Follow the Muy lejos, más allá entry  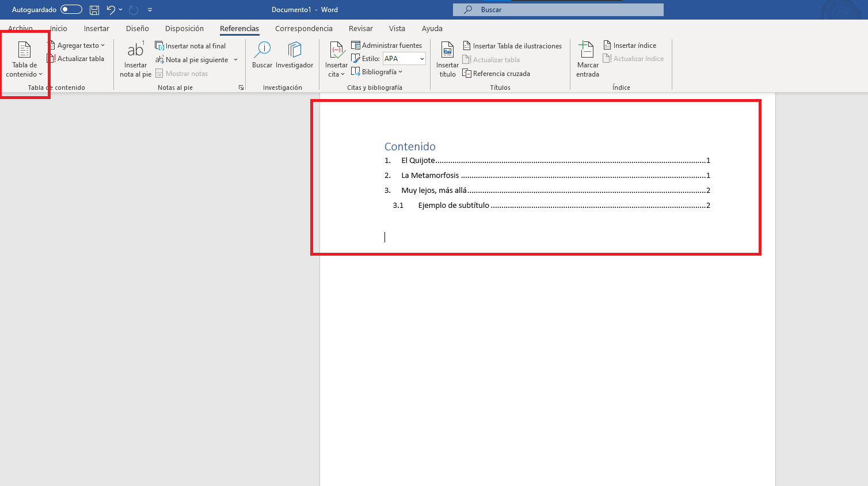547,191
